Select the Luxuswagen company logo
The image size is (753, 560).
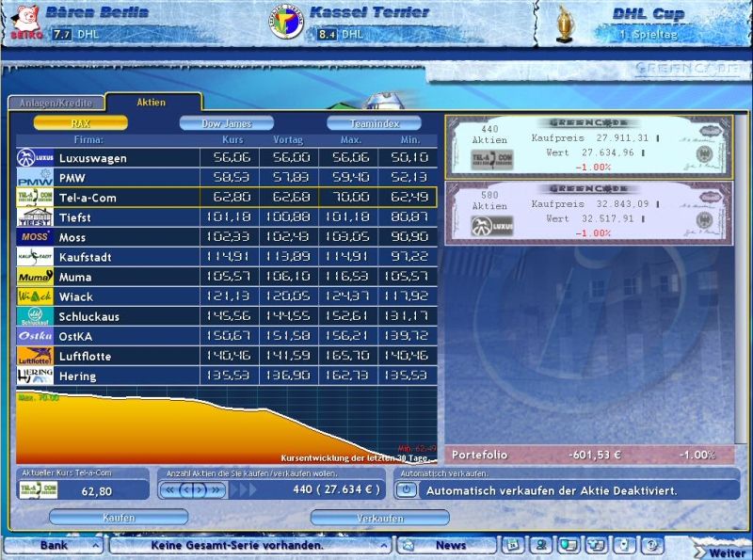(x=35, y=158)
